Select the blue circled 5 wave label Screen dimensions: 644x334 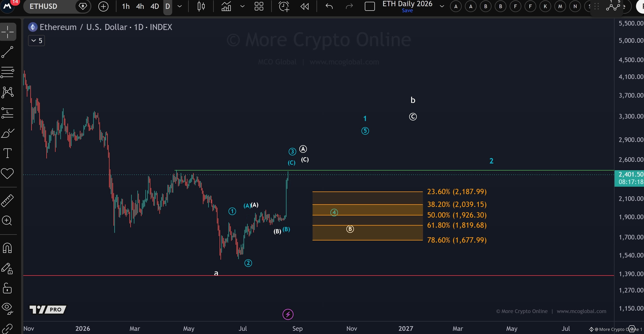pos(365,131)
